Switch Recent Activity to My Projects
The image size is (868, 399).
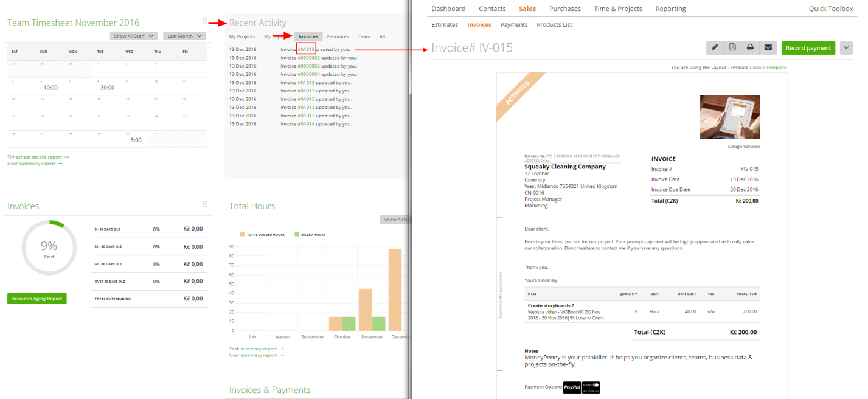242,36
